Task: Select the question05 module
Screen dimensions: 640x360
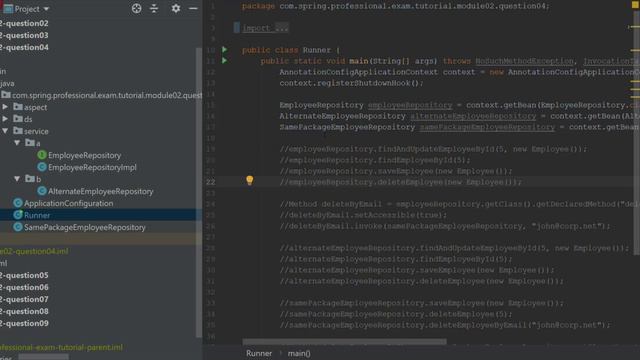Action: [24, 275]
